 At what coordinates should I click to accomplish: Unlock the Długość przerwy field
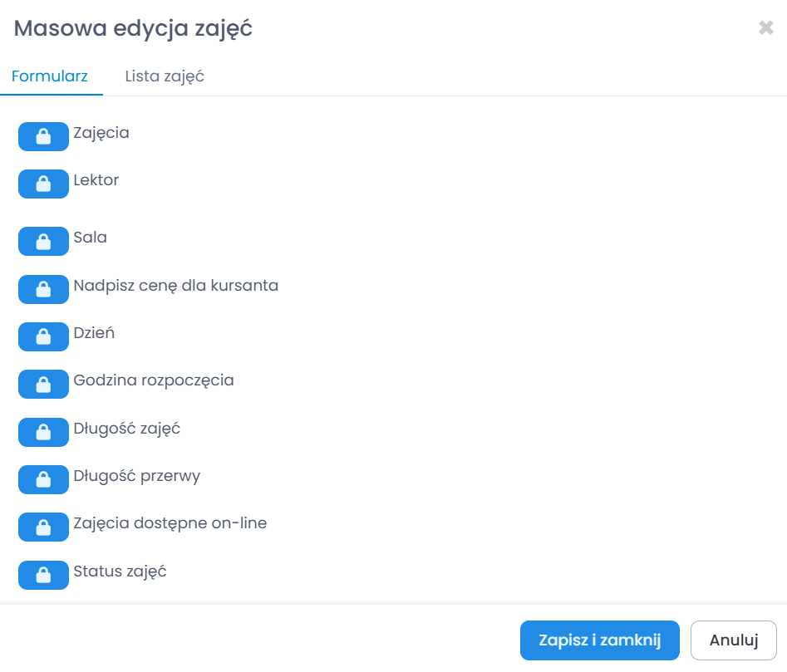43,480
